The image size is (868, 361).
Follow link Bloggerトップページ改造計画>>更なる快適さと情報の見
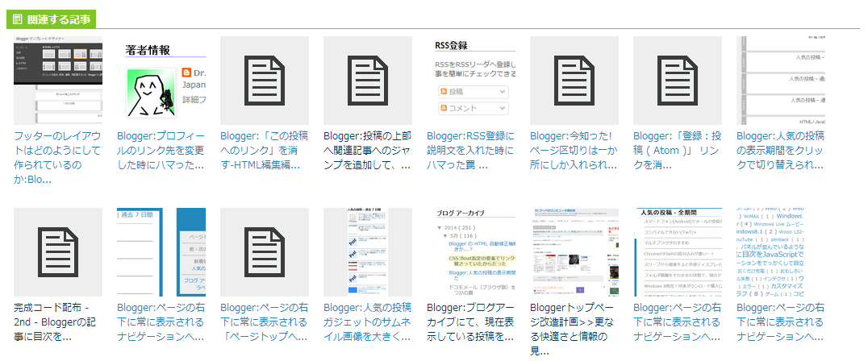click(x=574, y=330)
